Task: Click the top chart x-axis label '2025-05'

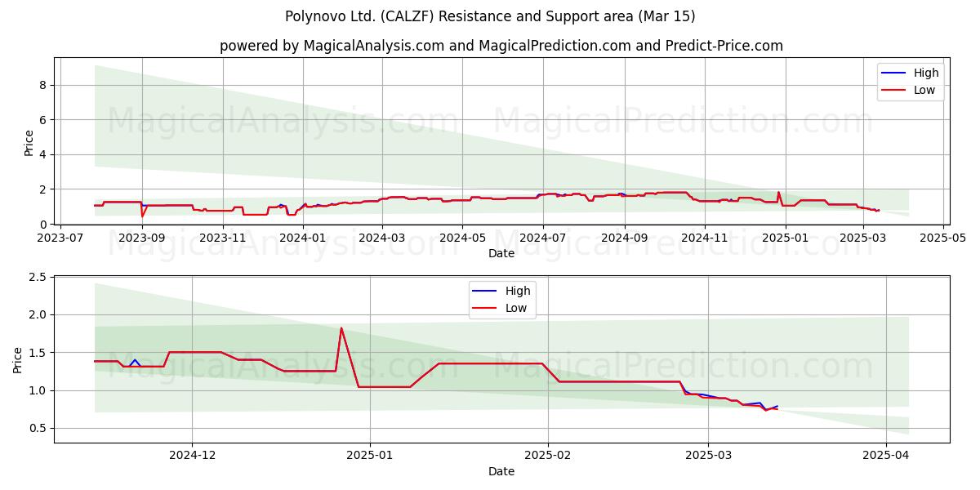Action: (x=942, y=238)
